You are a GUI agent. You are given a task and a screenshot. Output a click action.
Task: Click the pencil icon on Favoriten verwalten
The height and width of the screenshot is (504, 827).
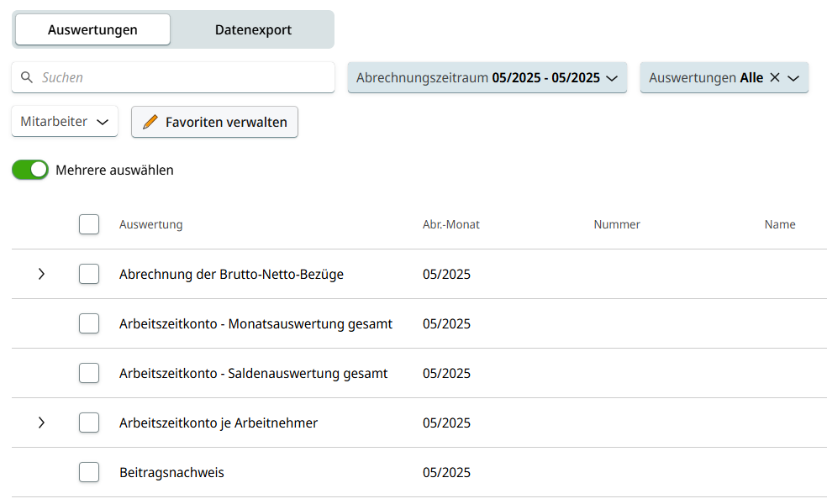pyautogui.click(x=150, y=122)
